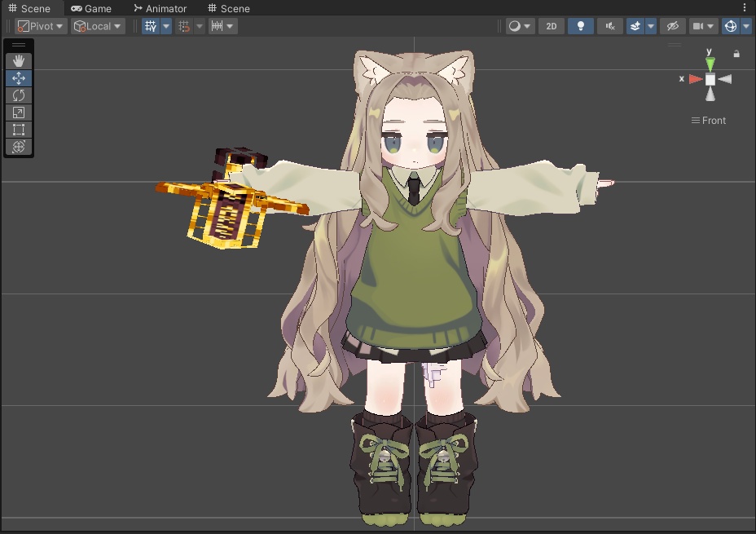This screenshot has width=756, height=534.
Task: Toggle grid snapping icon
Action: (184, 26)
